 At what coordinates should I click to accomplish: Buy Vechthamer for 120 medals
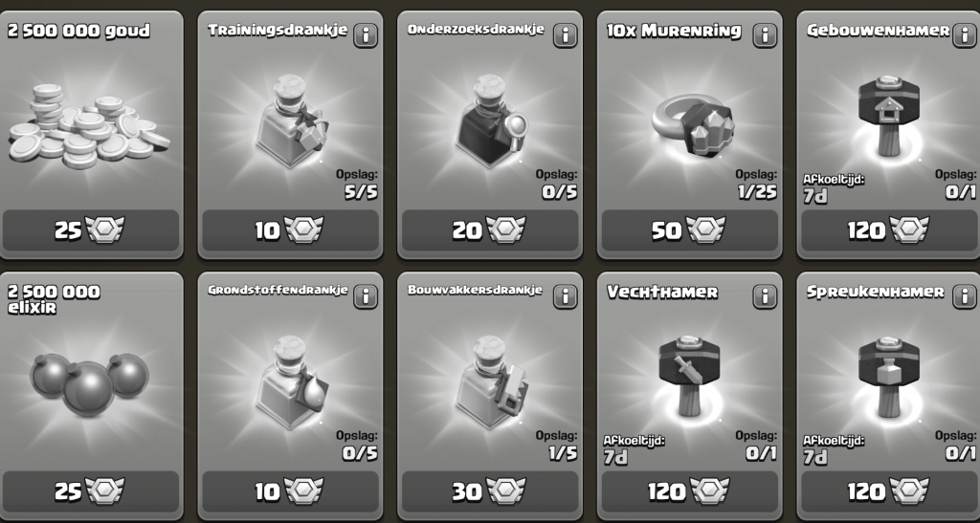pyautogui.click(x=689, y=491)
